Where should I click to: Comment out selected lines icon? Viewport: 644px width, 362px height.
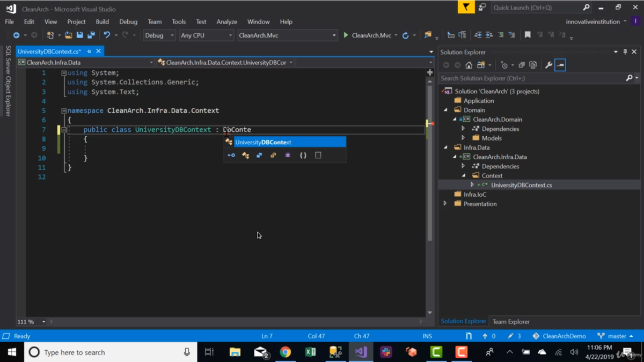[x=501, y=35]
